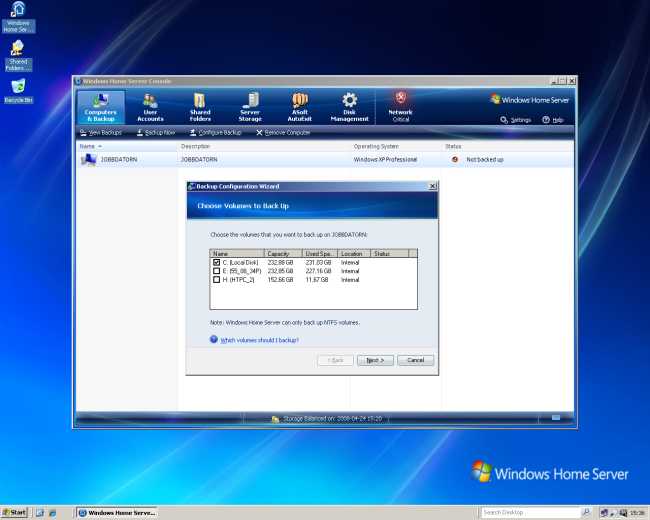Screen dimensions: 650x520
Task: Click the blue help icon beside link
Action: (x=213, y=339)
